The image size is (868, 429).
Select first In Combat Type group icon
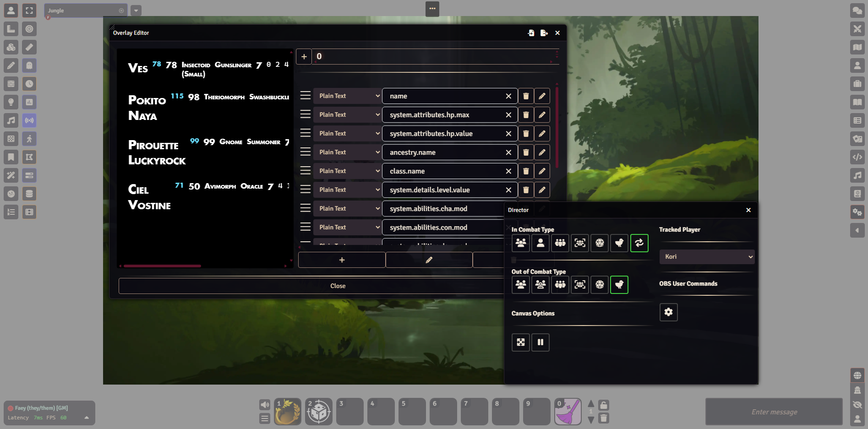coord(521,243)
